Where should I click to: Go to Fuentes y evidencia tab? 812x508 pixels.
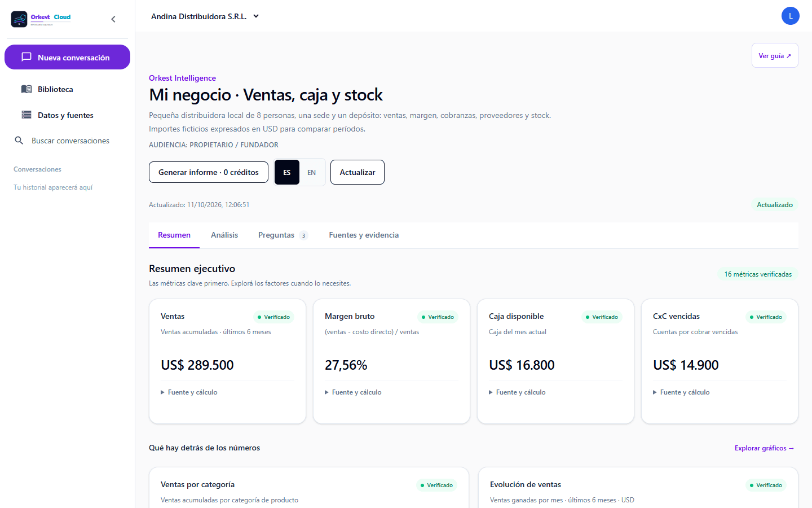(364, 235)
